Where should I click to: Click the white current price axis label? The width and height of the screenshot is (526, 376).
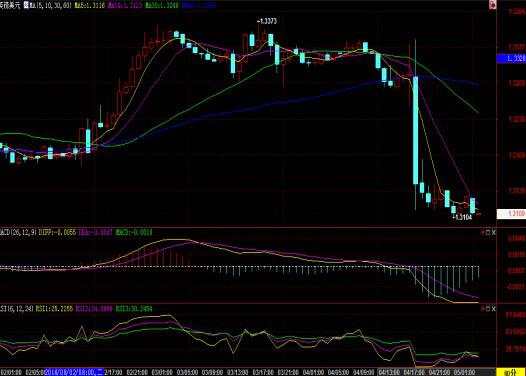(x=511, y=214)
